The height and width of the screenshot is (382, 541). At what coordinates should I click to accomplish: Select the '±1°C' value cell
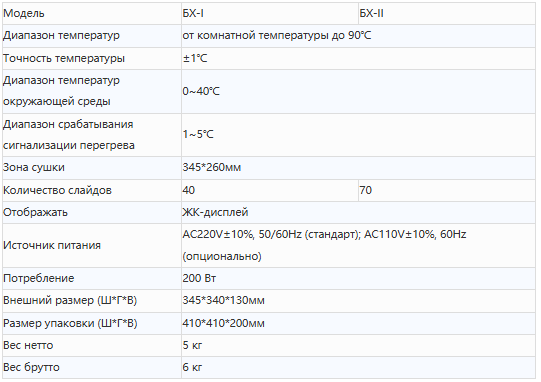coord(358,58)
